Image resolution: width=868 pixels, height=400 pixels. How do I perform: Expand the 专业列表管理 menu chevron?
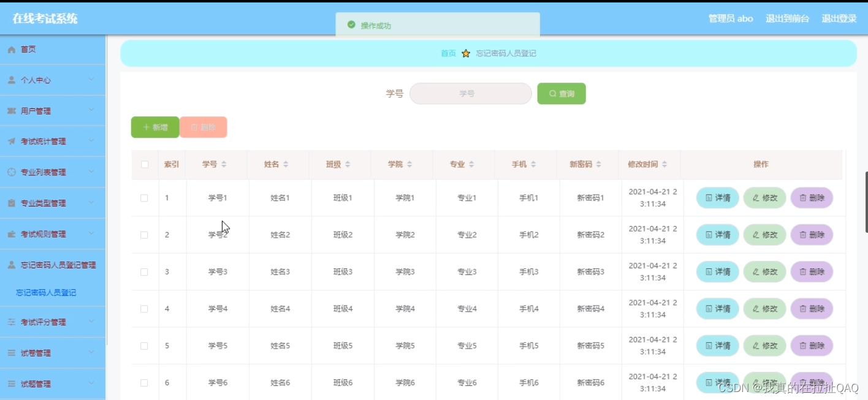coord(91,172)
